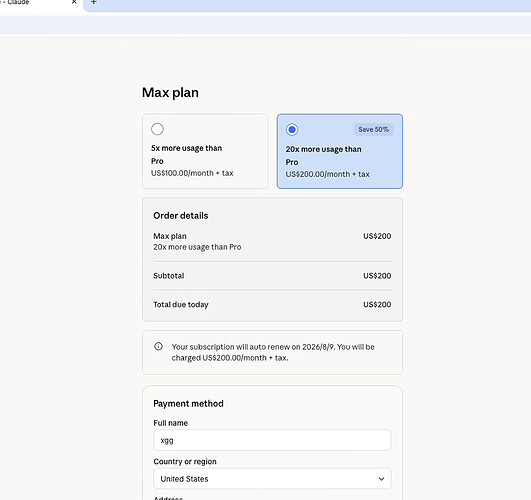
Task: Click the Country or region label
Action: point(185,461)
